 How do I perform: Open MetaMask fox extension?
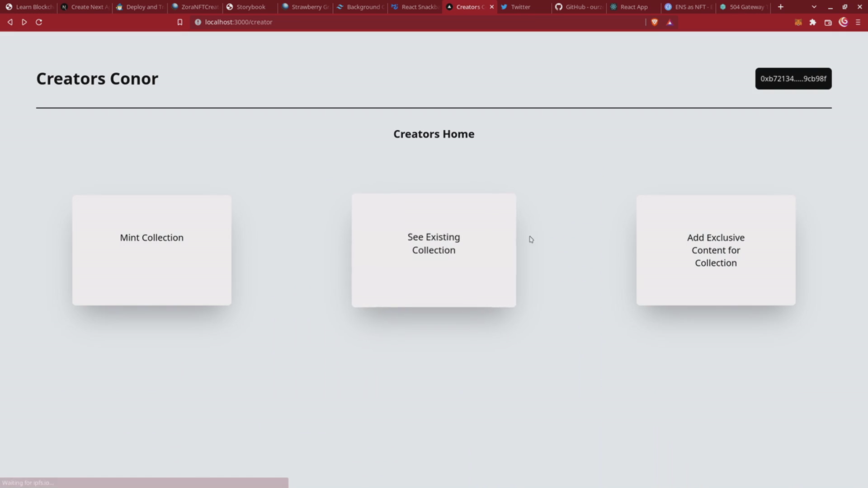(798, 22)
